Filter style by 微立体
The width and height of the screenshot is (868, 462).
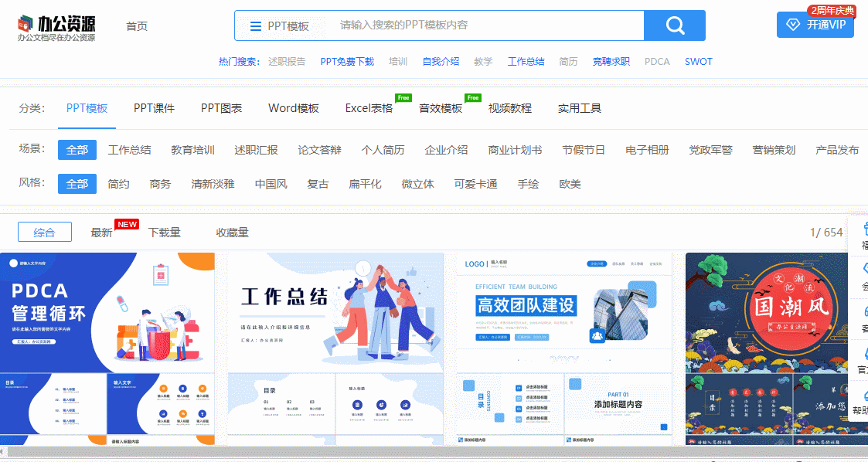click(418, 184)
